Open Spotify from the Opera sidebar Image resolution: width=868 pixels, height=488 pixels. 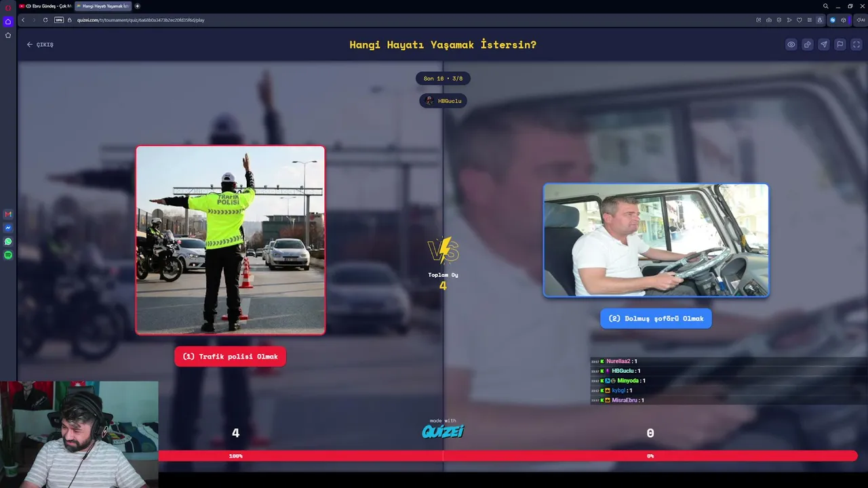(8, 255)
